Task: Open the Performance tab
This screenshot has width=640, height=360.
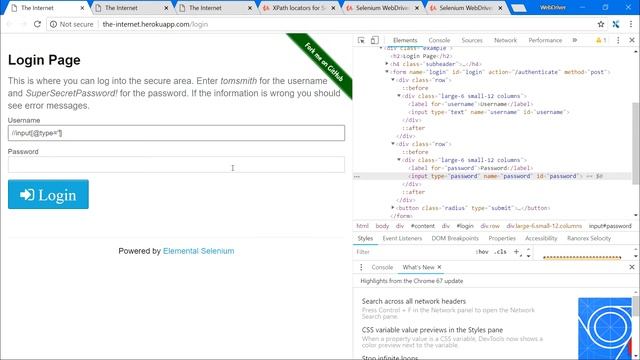Action: [545, 40]
